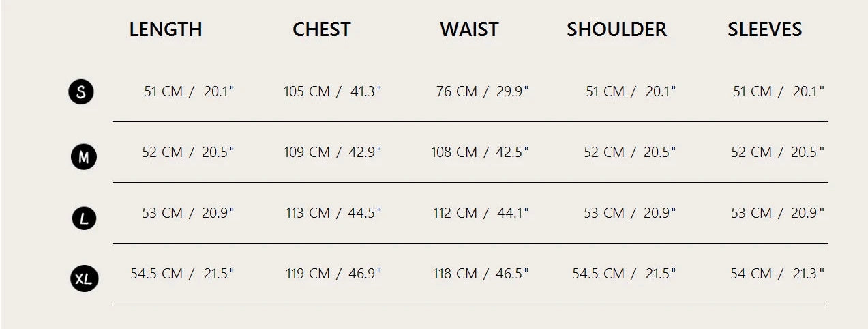868x329 pixels.
Task: Click the LENGTH column header
Action: coord(166,29)
